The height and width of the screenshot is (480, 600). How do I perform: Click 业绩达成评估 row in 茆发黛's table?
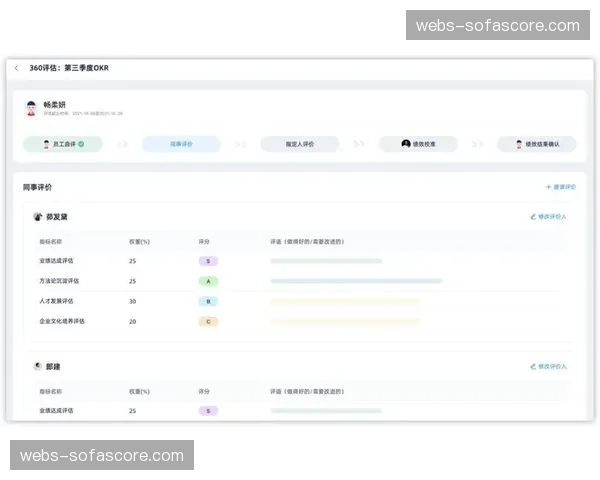300,261
